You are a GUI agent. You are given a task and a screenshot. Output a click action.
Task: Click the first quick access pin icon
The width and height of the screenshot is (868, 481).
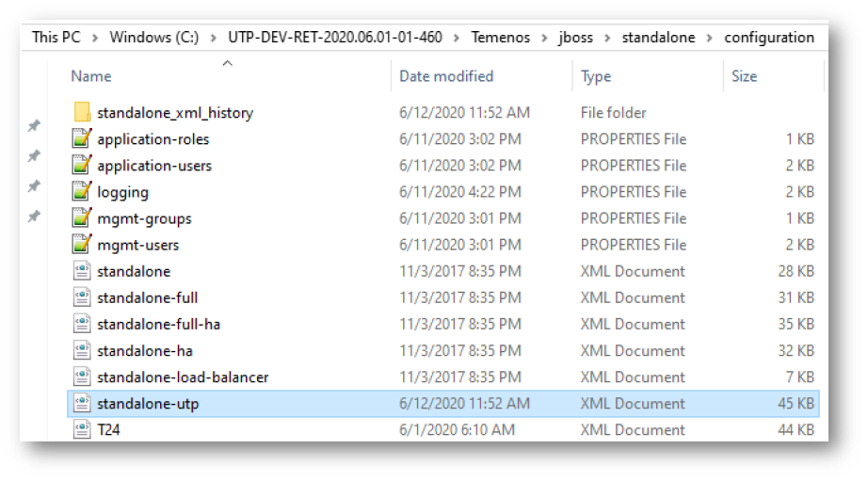click(x=34, y=126)
